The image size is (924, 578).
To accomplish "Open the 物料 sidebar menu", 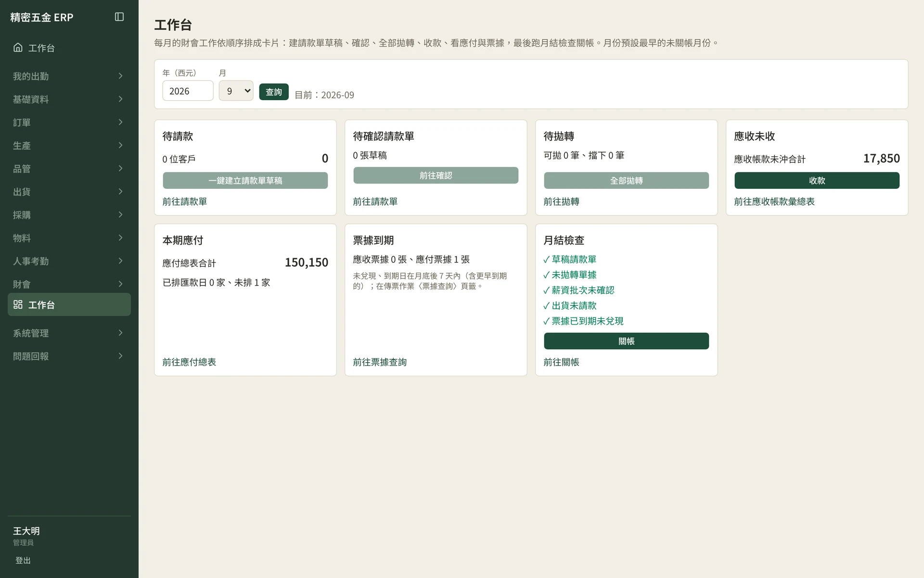I will coord(69,238).
